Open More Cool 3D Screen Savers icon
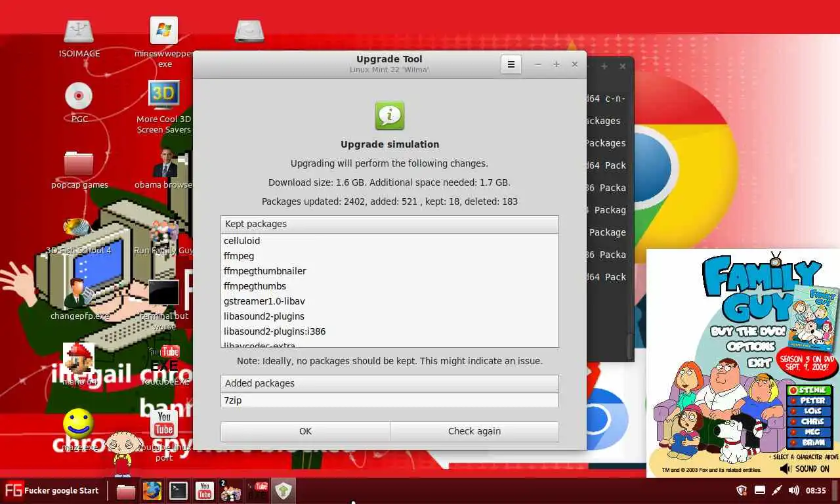 (x=164, y=96)
